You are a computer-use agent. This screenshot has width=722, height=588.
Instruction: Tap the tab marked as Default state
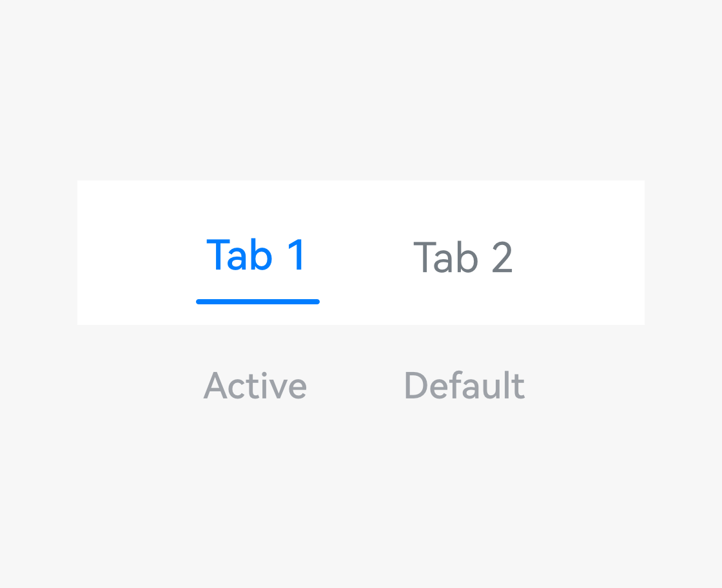click(463, 257)
